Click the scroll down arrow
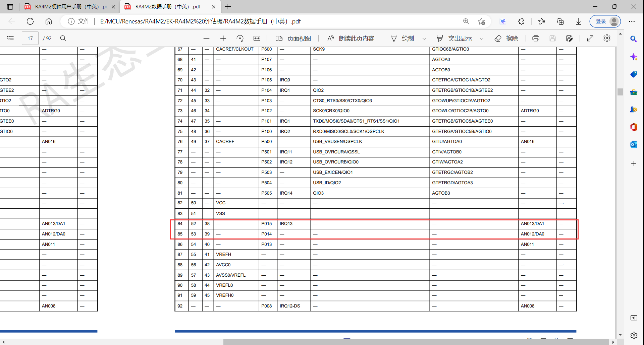 click(x=620, y=335)
